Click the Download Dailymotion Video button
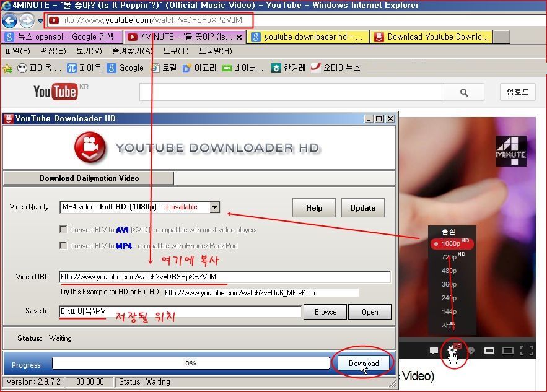Screen dimensions: 547x392 tap(89, 178)
